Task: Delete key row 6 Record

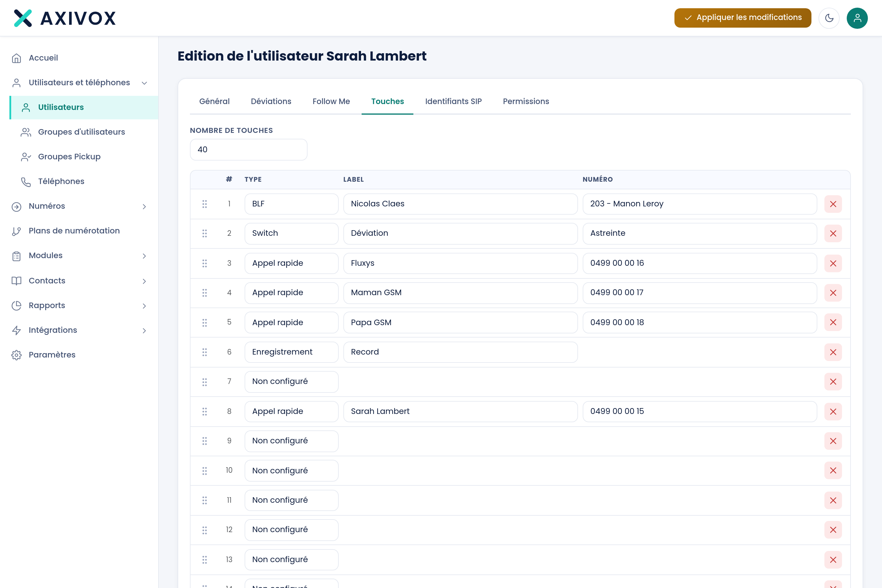Action: pyautogui.click(x=833, y=352)
